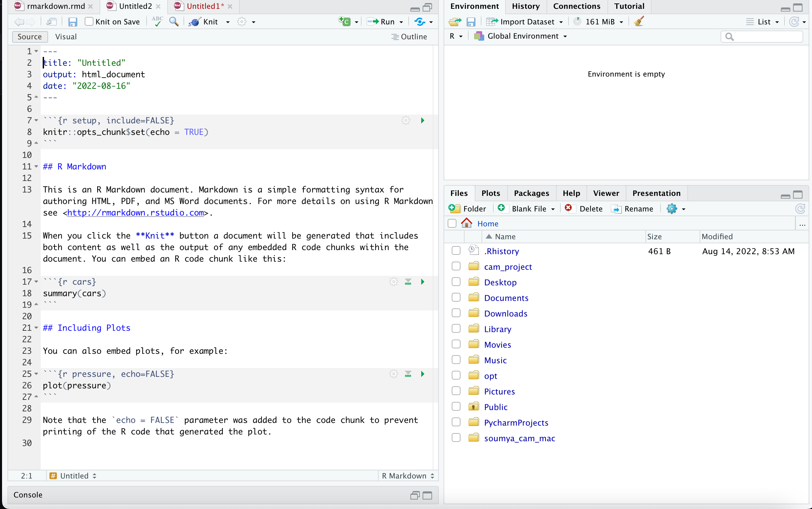Select the Documents folder checkbox
The width and height of the screenshot is (812, 509).
456,297
